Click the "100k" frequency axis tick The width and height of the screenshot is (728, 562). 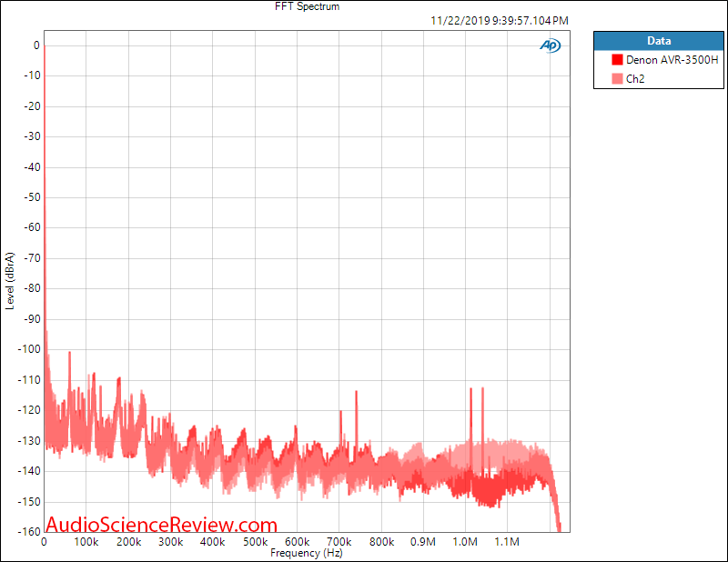(86, 542)
